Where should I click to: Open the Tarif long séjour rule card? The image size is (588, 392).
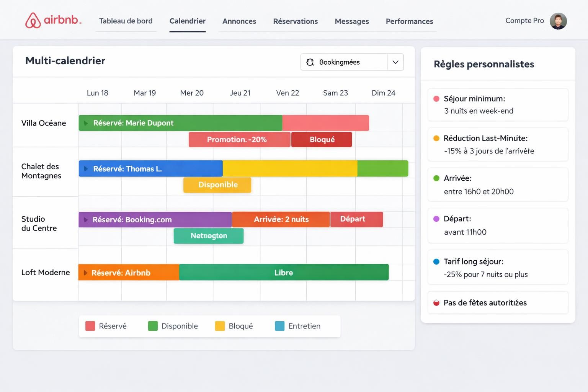(x=498, y=267)
